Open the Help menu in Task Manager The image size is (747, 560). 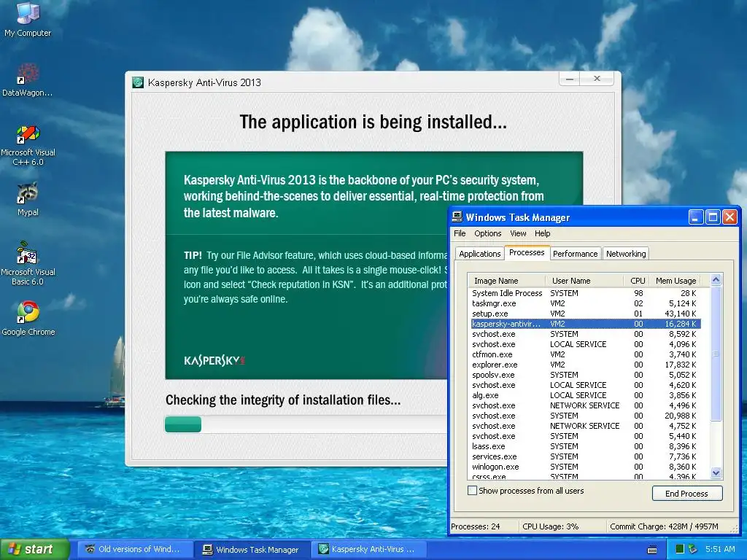542,233
